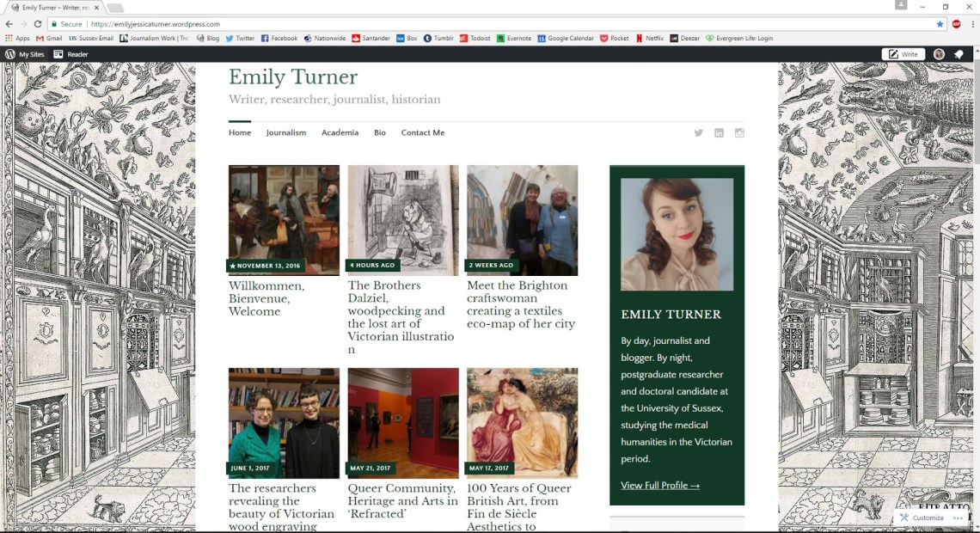Click the Adblock extension icon
Viewport: 980px width, 533px height.
tap(955, 24)
